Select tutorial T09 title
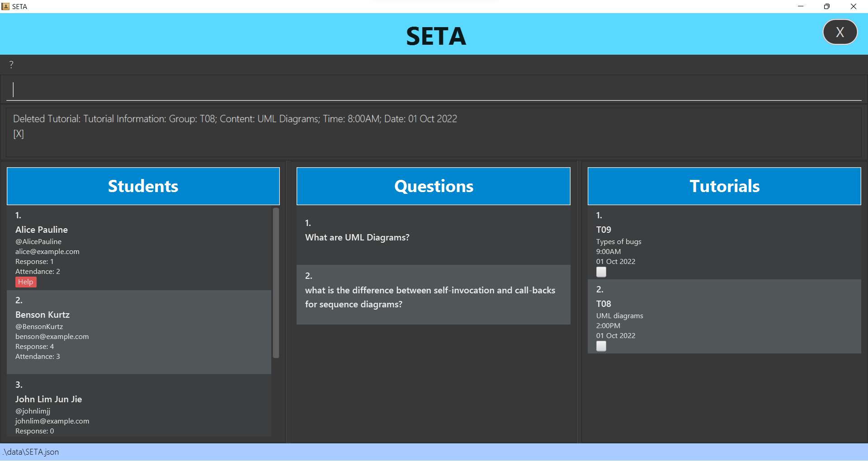 point(604,230)
